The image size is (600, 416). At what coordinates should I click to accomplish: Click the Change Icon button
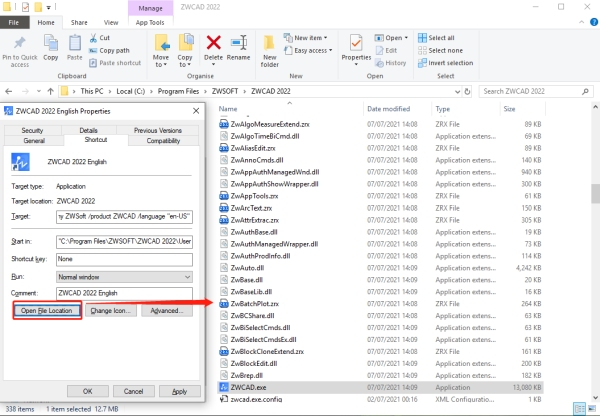(x=111, y=311)
